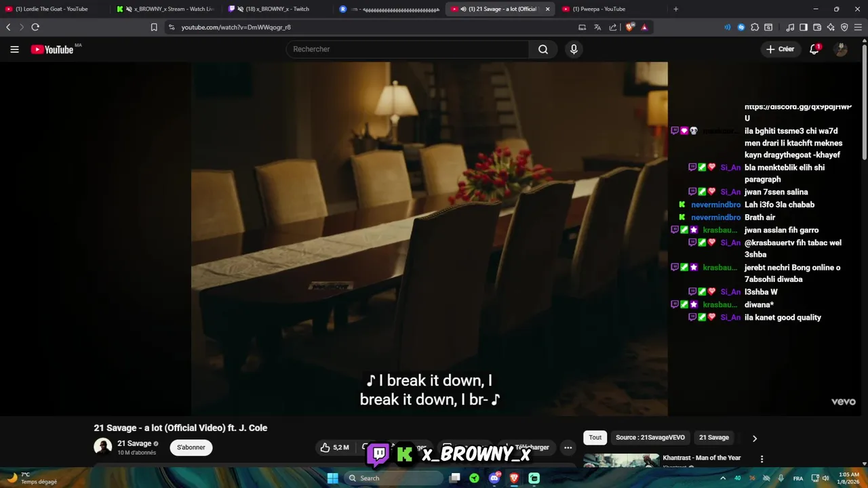Like the 21 Savage video
868x488 pixels.
pyautogui.click(x=335, y=447)
